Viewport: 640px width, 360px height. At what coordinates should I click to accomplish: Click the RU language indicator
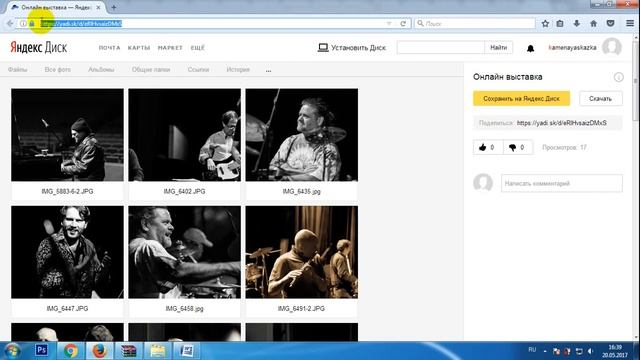point(532,350)
